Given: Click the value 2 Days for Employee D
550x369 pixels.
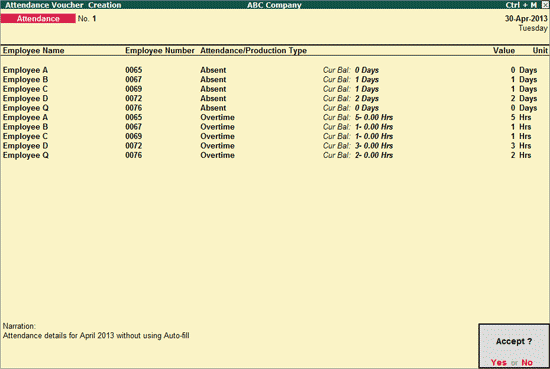Looking at the screenshot, I should [524, 99].
